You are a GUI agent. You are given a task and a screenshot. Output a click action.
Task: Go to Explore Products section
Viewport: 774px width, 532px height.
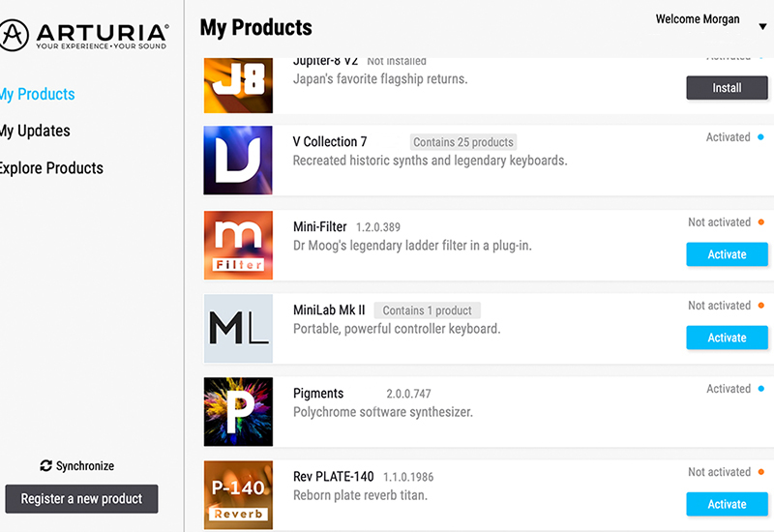(51, 167)
